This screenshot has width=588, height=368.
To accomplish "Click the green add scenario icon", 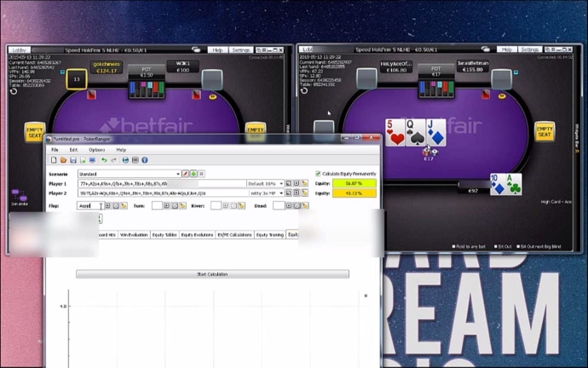I will [x=193, y=174].
